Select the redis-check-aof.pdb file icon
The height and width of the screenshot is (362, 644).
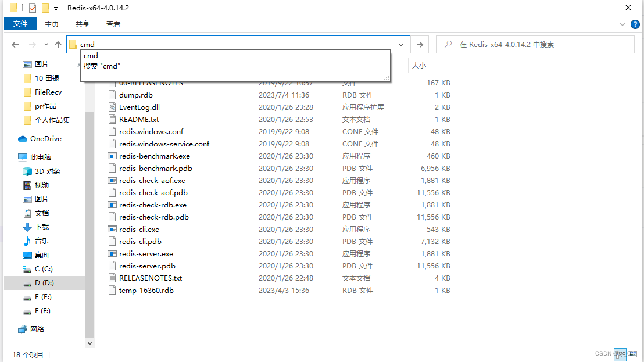112,192
